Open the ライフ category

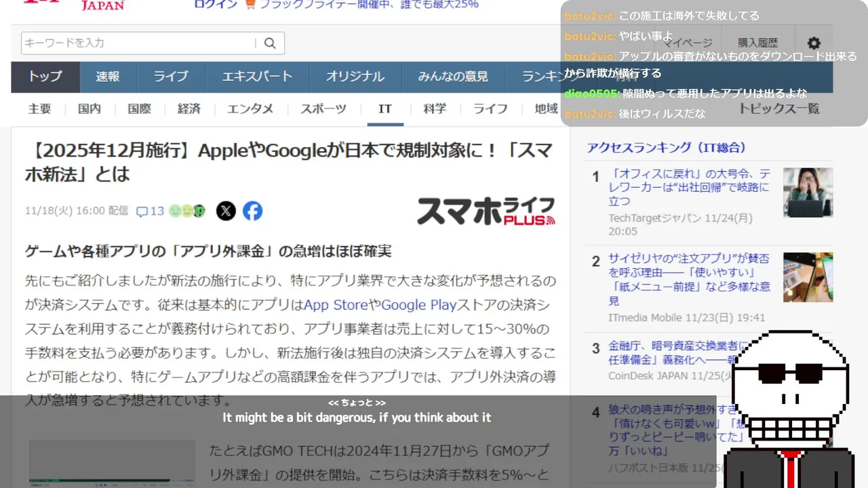pyautogui.click(x=490, y=108)
